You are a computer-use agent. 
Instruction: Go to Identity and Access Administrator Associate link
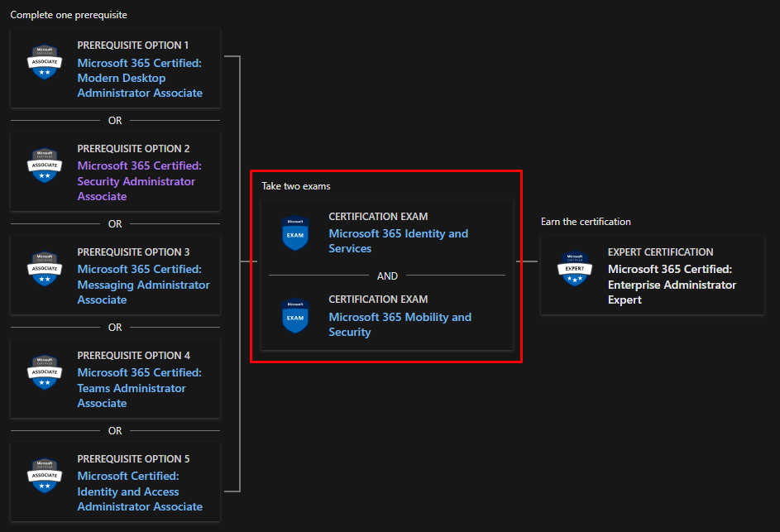(139, 491)
